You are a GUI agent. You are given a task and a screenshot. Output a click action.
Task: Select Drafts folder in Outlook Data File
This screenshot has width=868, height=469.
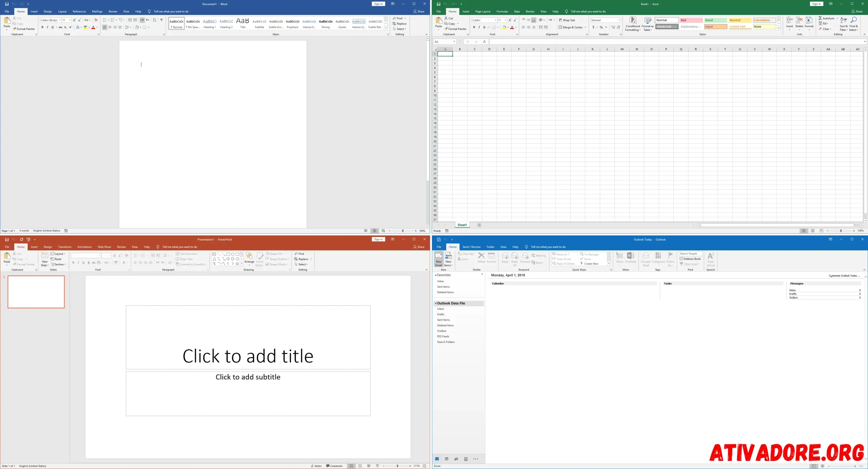click(441, 314)
